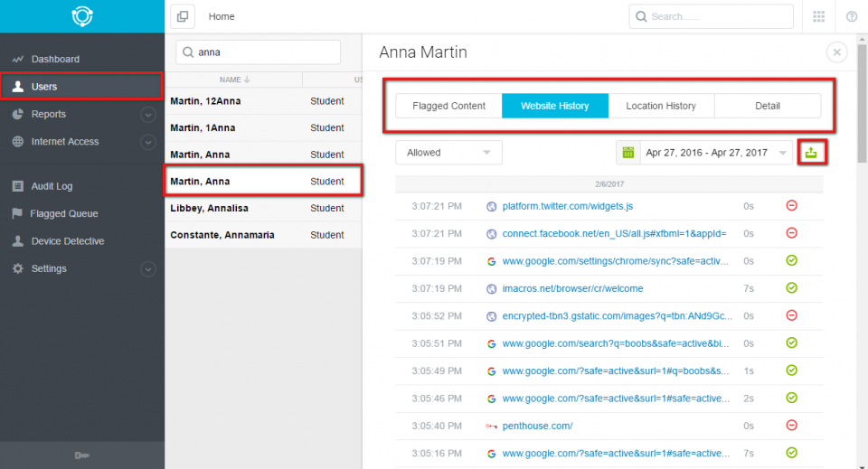
Task: Expand the Reports submenu chevron
Action: coord(147,115)
